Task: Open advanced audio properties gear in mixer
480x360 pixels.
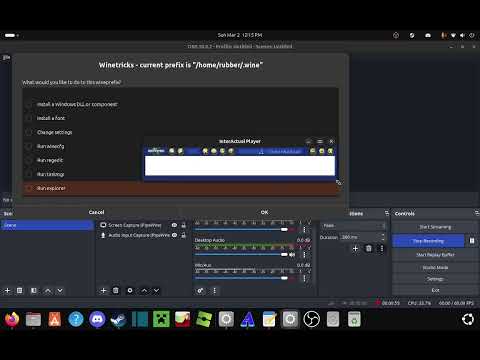Action: 200,291
